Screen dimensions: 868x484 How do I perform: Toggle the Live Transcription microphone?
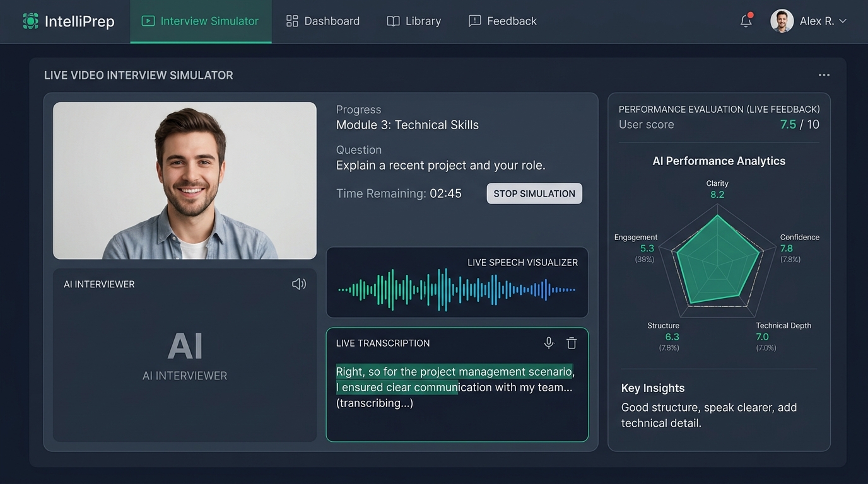point(549,343)
